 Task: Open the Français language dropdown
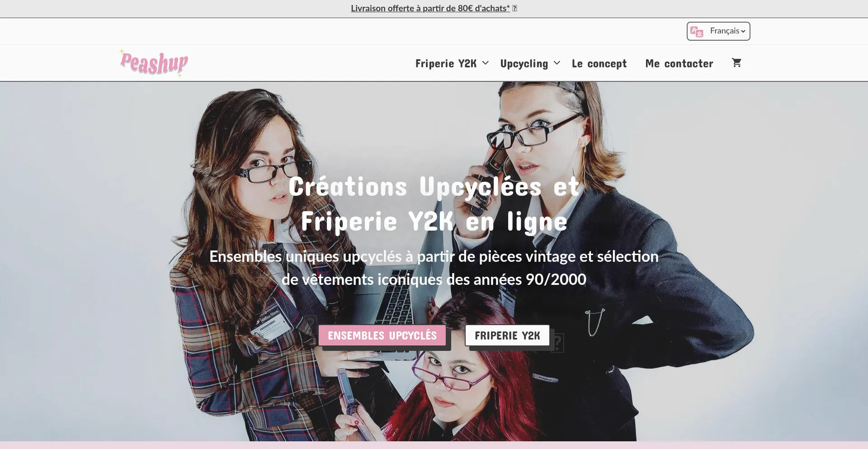coord(718,31)
